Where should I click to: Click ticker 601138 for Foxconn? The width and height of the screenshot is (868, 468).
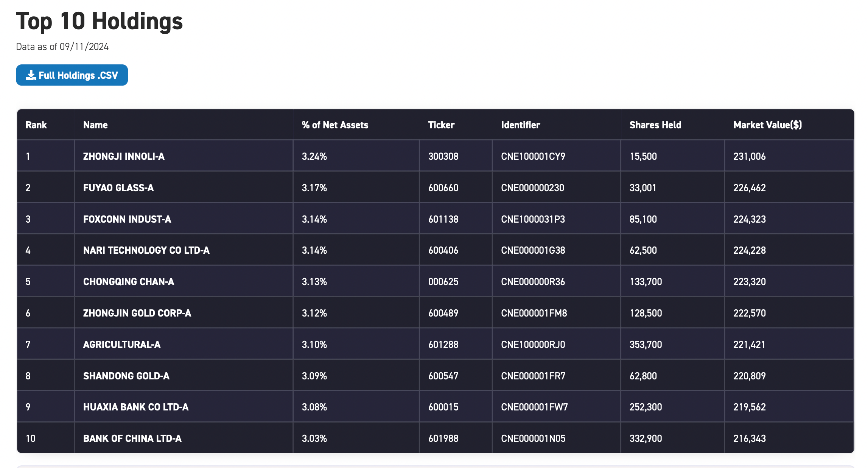pyautogui.click(x=443, y=219)
